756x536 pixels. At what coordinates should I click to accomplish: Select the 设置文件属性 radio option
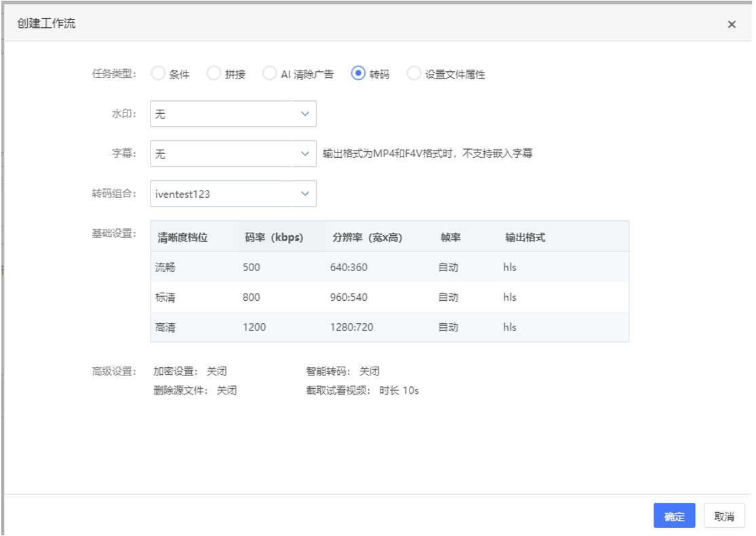414,73
